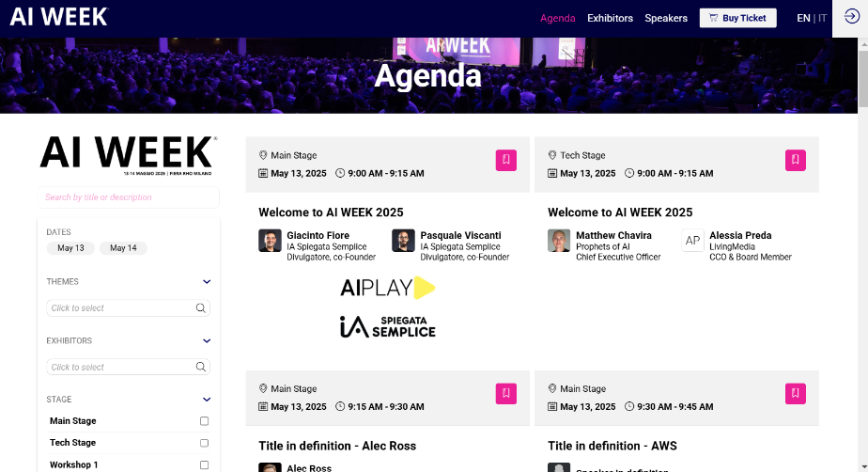Click the IA Spiegata Semplice logo
The image size is (868, 472).
387,327
